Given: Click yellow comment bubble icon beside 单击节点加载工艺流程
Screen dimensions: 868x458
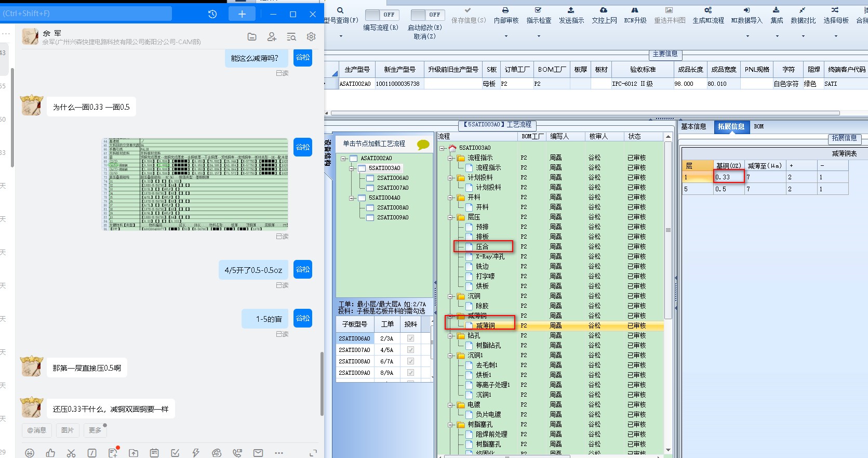Looking at the screenshot, I should (423, 145).
